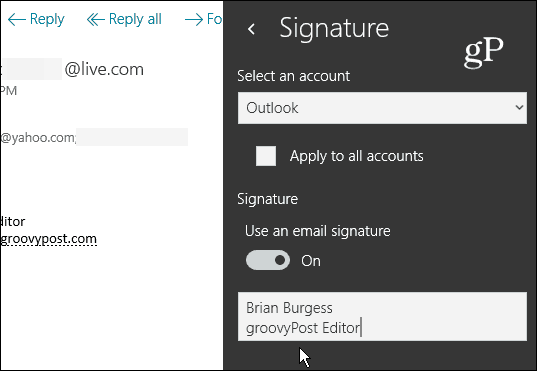537x371 pixels.
Task: Click the Use an email signature label
Action: tap(317, 231)
